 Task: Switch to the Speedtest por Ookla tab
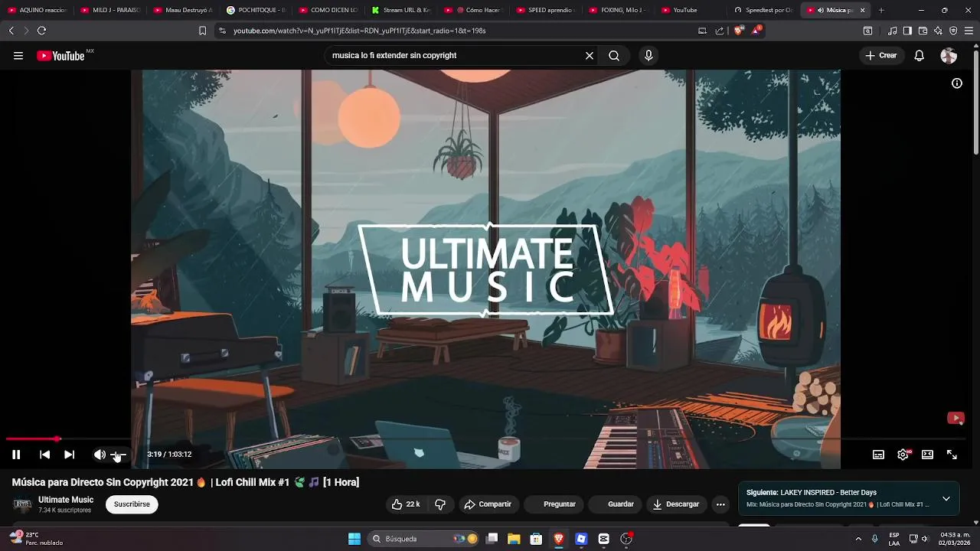point(763,10)
